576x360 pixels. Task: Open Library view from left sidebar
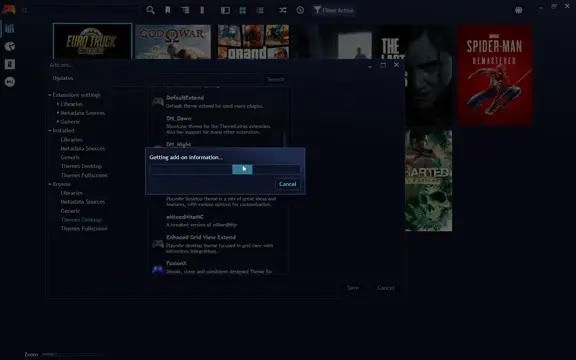[10, 28]
